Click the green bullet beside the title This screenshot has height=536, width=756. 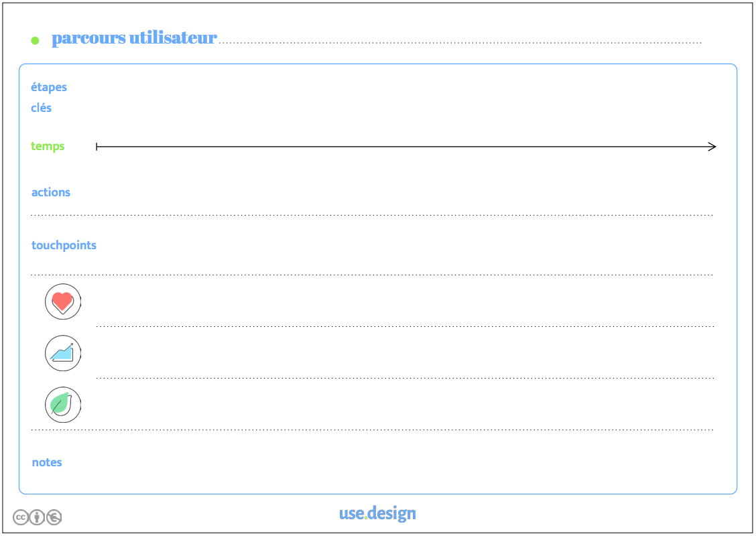tap(36, 40)
